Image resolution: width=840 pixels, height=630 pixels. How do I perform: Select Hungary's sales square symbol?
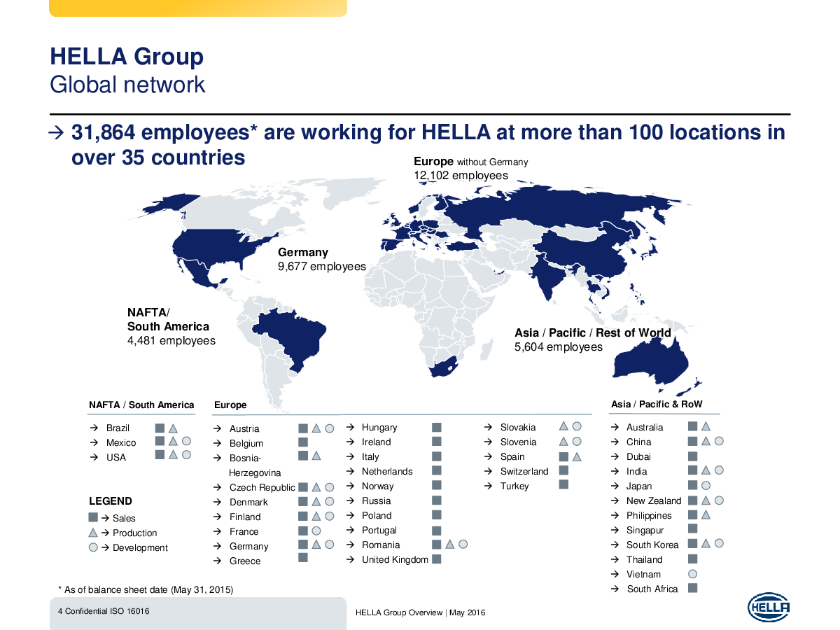click(437, 427)
